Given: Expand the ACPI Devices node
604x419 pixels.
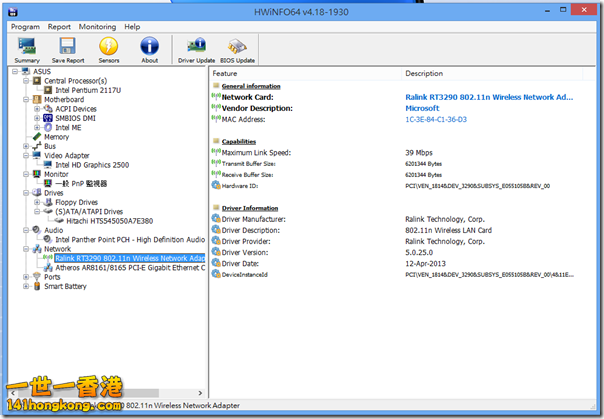Looking at the screenshot, I should [37, 109].
